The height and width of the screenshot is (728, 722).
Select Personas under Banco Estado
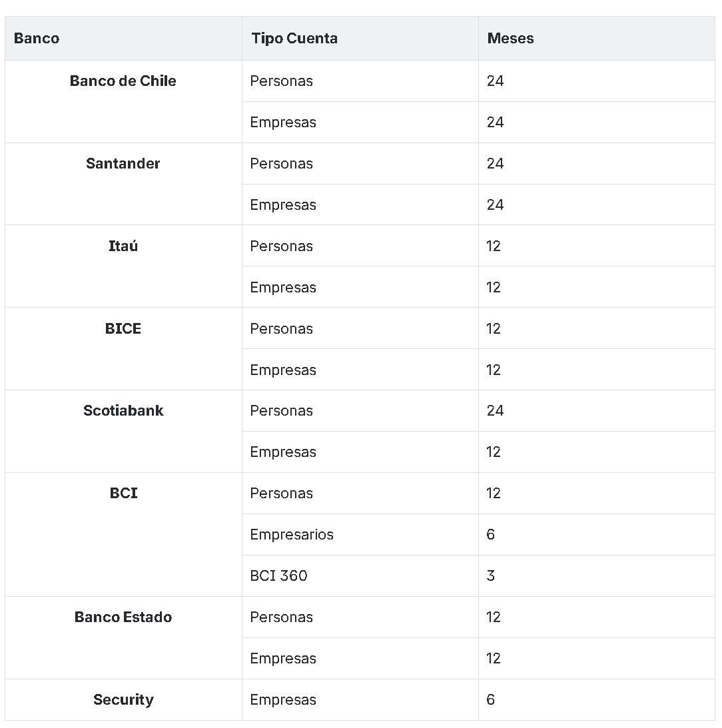pyautogui.click(x=281, y=617)
